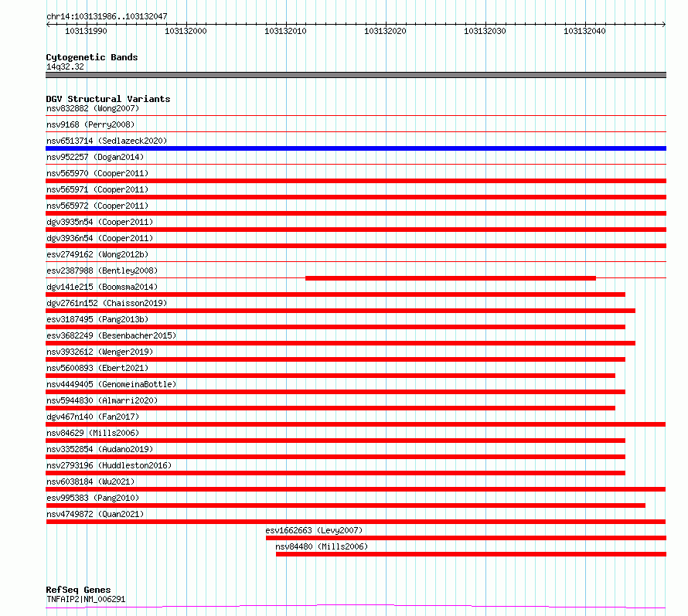Open variant nsv832882 (Wong2007)
This screenshot has height=616, width=688.
(93, 108)
